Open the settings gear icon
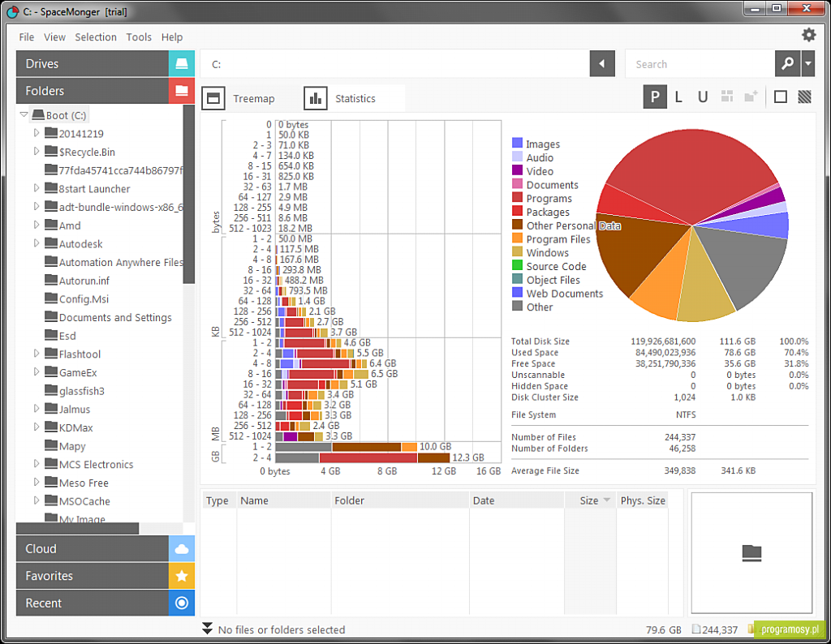831x644 pixels. (808, 35)
